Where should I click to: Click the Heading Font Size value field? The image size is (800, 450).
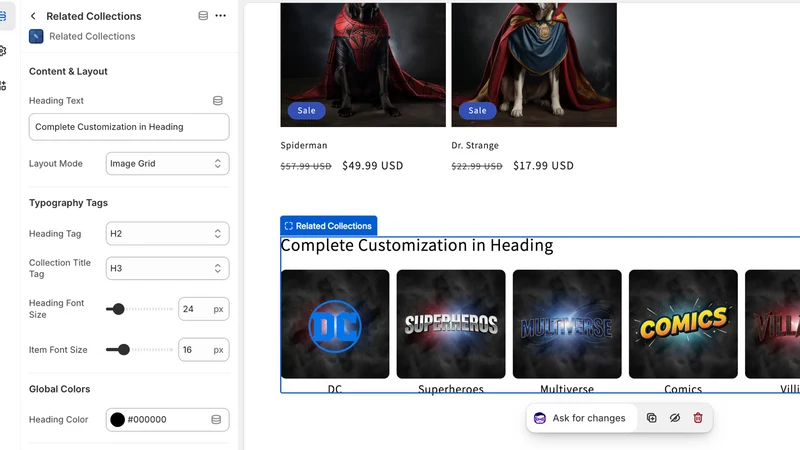pyautogui.click(x=204, y=309)
